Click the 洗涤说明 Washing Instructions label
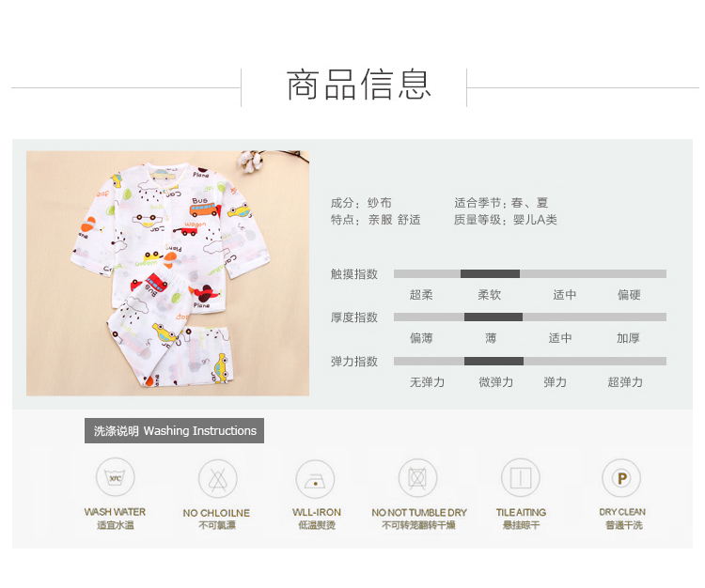Viewport: 705px width, 588px height. coord(175,431)
